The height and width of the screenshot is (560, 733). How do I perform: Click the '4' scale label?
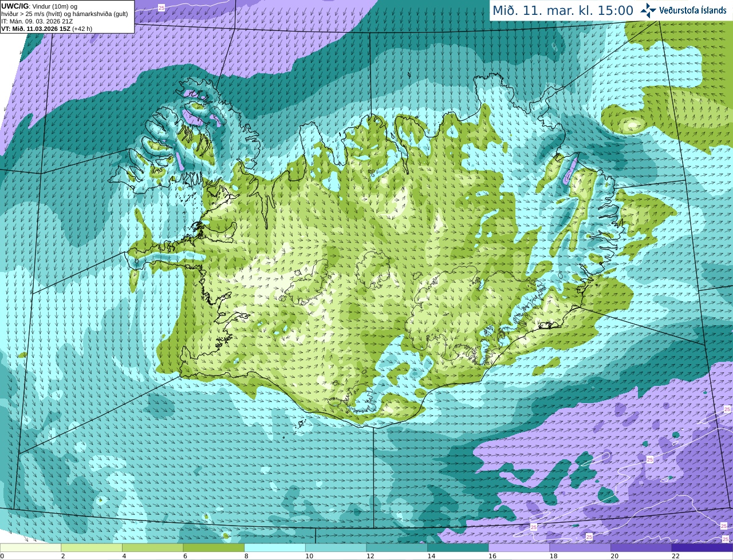point(124,556)
